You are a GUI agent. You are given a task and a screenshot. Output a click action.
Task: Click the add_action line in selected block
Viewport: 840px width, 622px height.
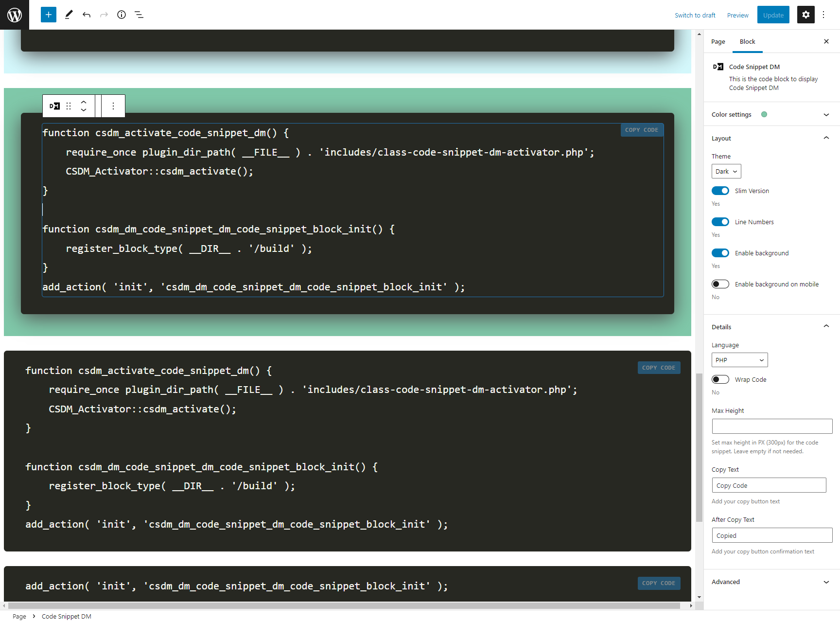click(253, 287)
